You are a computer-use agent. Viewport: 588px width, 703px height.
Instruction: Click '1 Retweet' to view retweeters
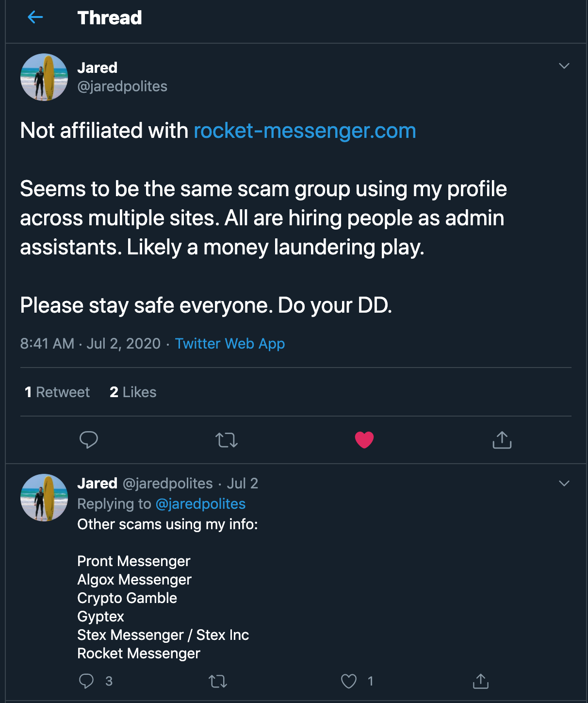pyautogui.click(x=56, y=392)
